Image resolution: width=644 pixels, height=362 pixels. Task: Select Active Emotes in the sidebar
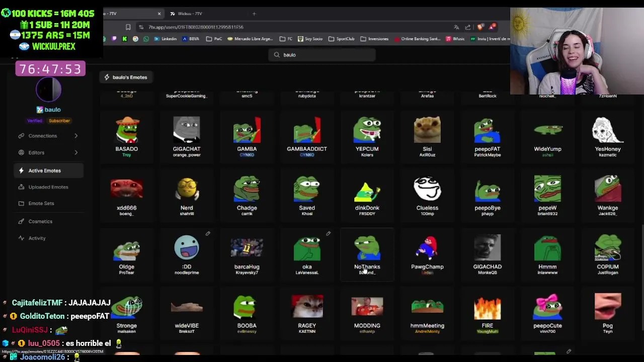click(x=48, y=170)
